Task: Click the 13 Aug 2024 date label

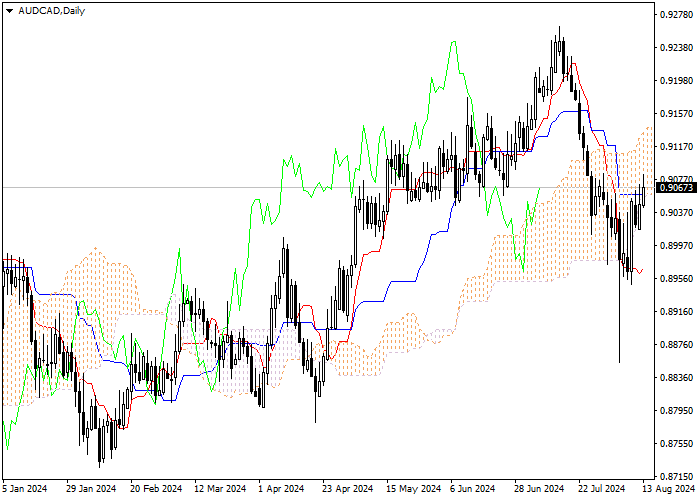Action: tap(668, 488)
